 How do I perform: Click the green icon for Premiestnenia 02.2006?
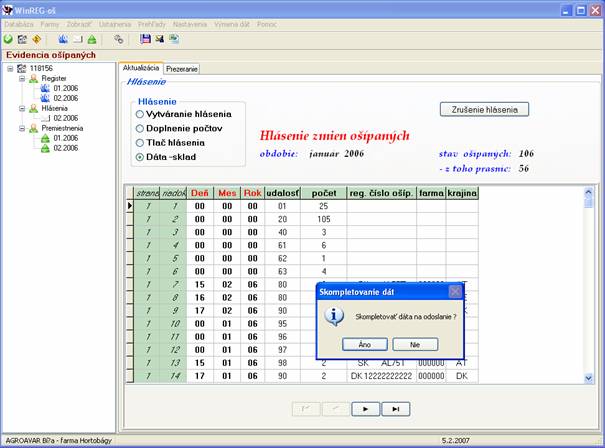pyautogui.click(x=45, y=148)
